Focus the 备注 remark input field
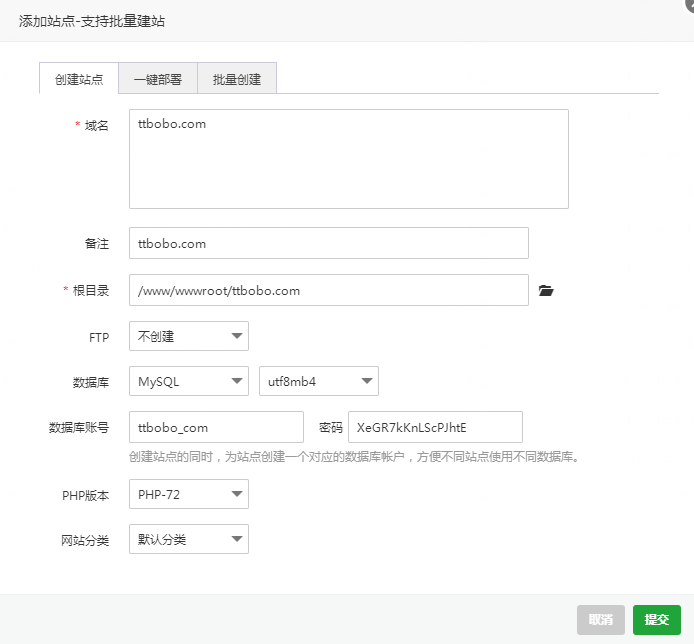The image size is (694, 644). (328, 243)
